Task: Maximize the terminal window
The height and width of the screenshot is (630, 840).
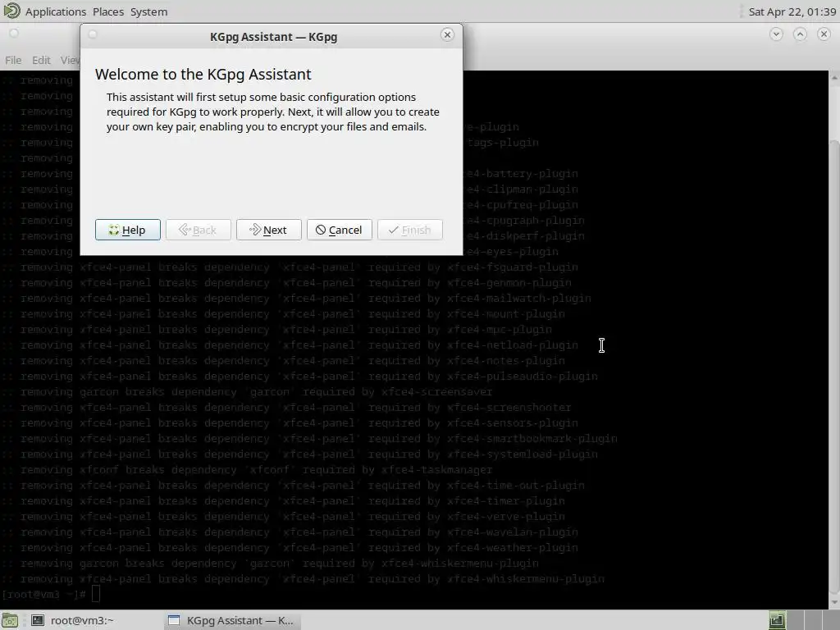Action: pos(800,34)
